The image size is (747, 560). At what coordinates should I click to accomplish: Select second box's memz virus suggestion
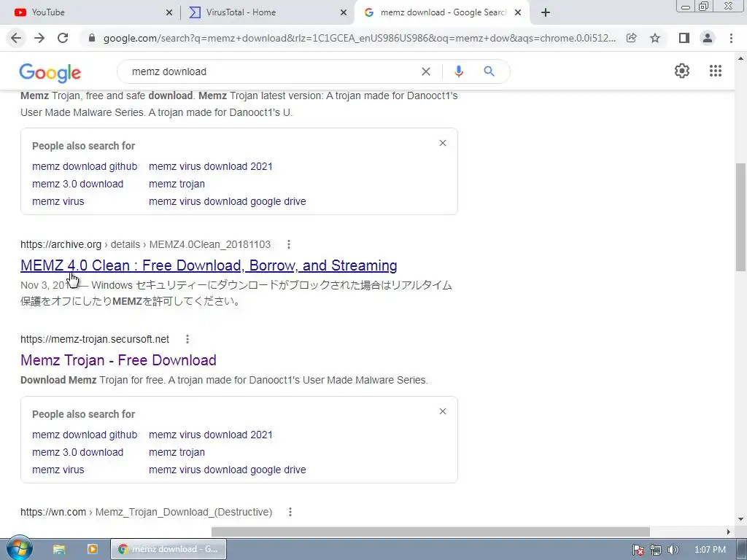point(58,470)
